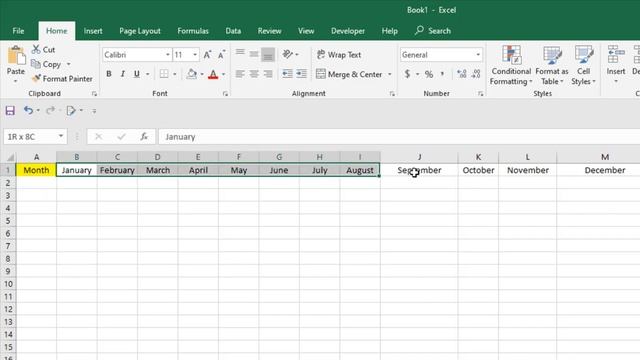
Task: Open Conditional Formatting menu
Action: click(x=511, y=65)
